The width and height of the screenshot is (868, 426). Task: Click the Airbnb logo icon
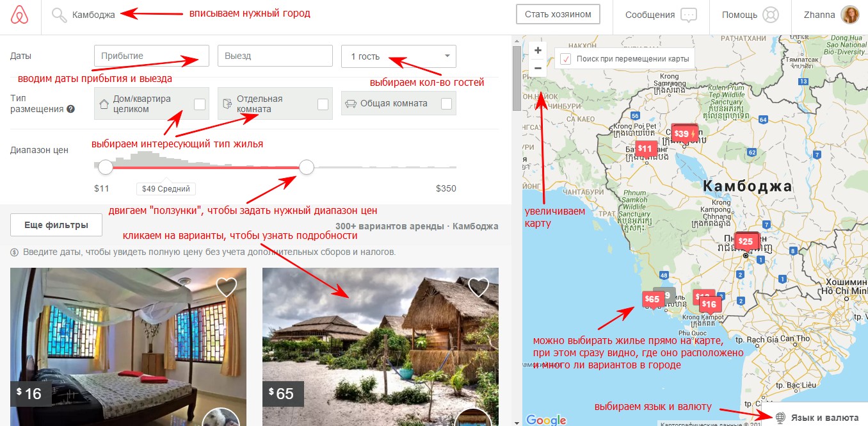pyautogui.click(x=20, y=15)
